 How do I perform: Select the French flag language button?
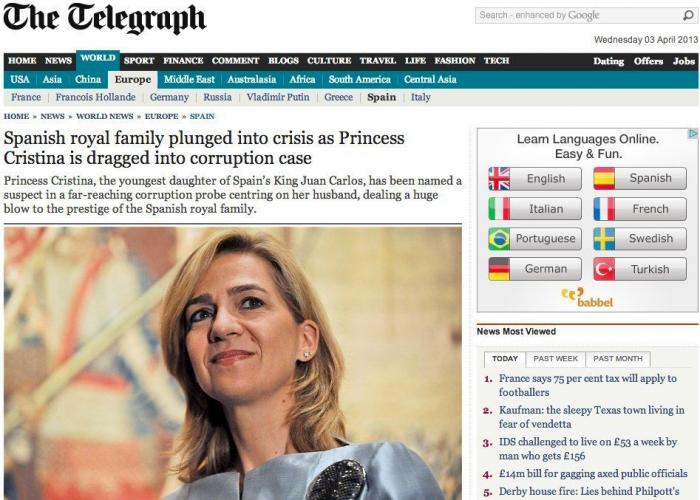point(640,209)
